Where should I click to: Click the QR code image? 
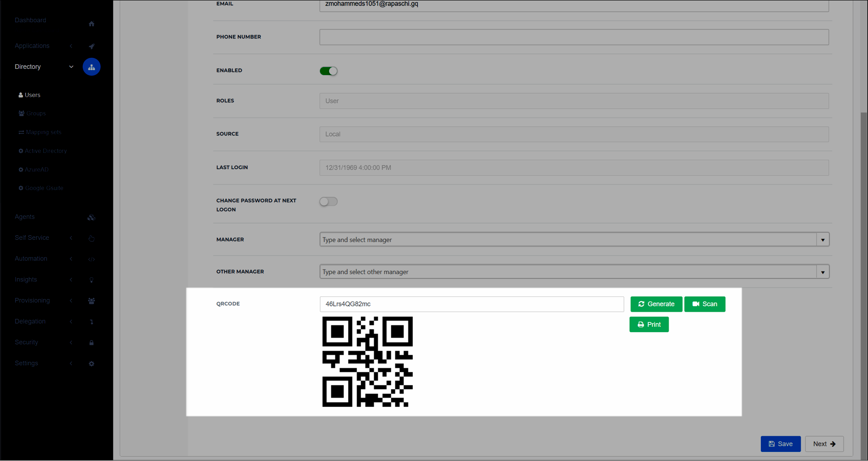[367, 362]
